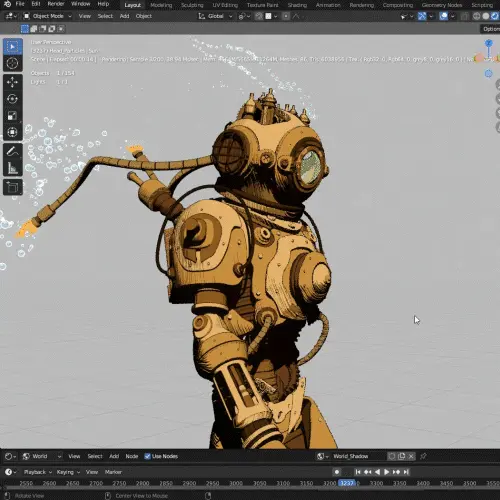Uncheck the Use Nodes checkbox
500x500 pixels.
point(147,456)
